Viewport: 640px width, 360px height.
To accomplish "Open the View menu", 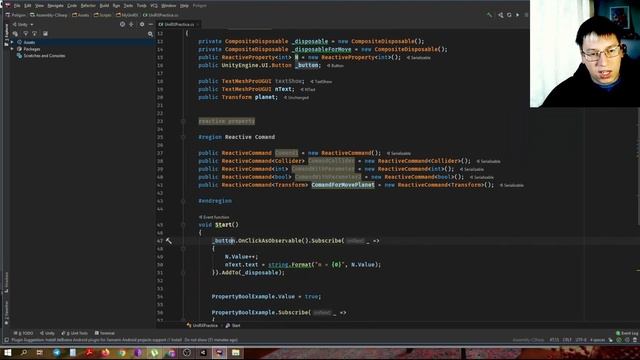I will (x=39, y=6).
